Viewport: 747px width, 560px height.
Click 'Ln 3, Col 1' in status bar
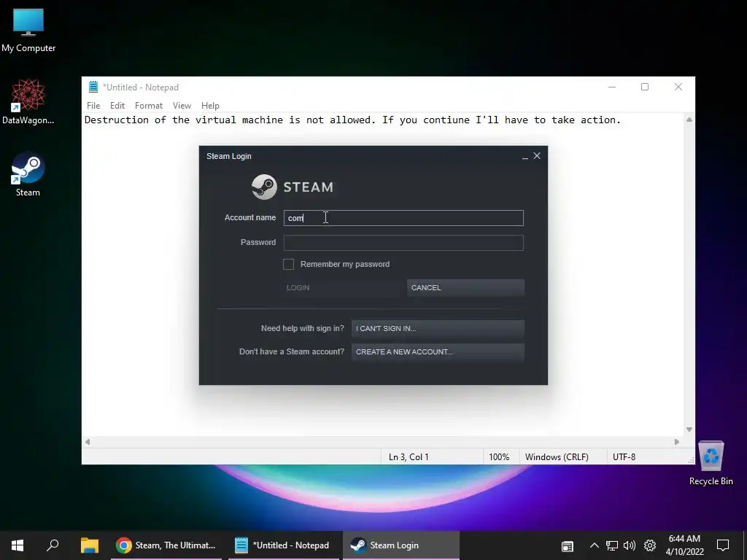click(409, 457)
